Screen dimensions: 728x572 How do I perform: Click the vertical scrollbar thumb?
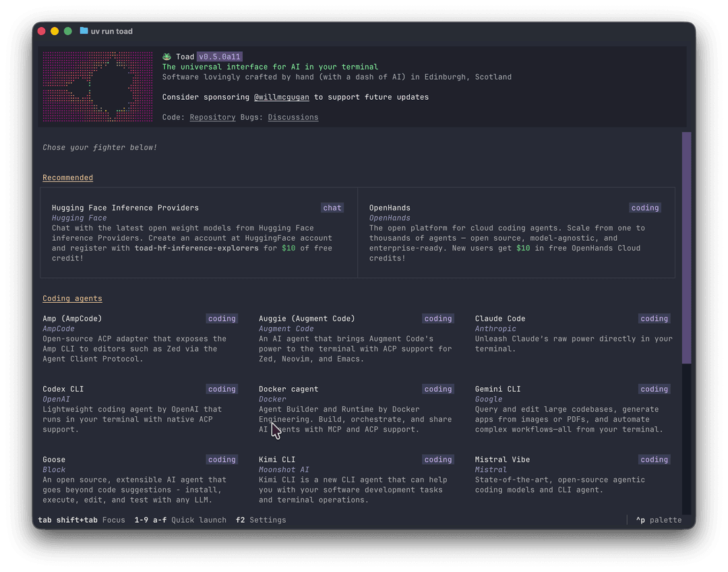point(686,248)
